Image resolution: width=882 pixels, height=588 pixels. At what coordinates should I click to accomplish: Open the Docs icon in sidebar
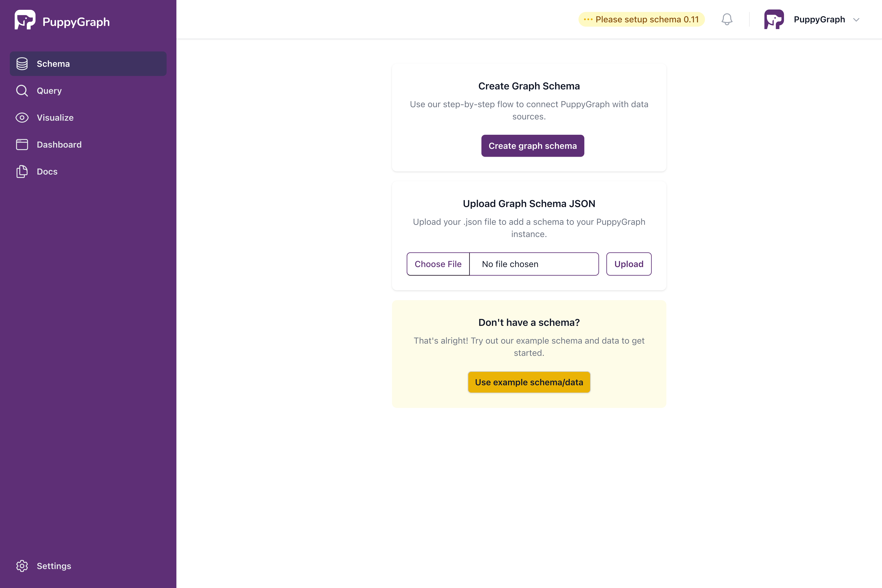click(22, 171)
